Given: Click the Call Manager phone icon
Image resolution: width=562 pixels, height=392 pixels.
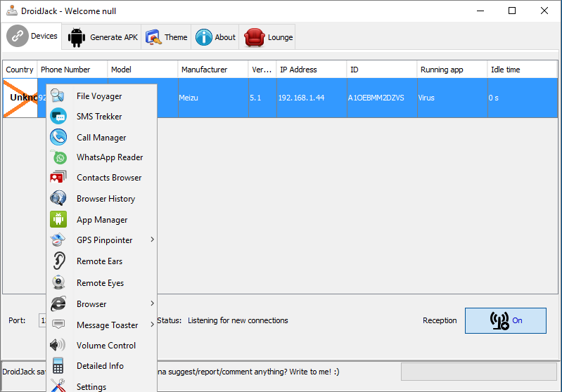Looking at the screenshot, I should (58, 137).
